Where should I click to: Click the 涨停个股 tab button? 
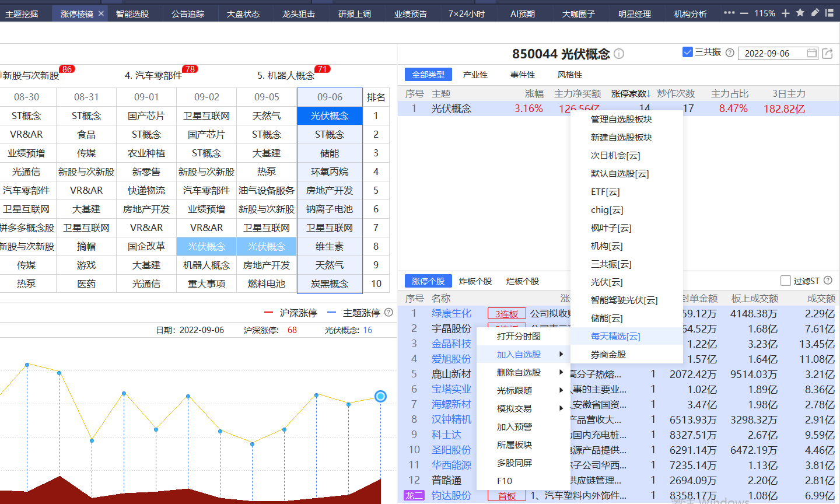pos(428,281)
